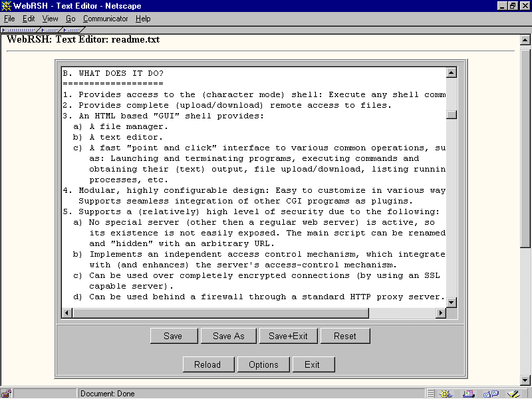Viewport: 532px width, 399px height.
Task: Open the Mailbox icon in the component bar
Action: point(468,394)
